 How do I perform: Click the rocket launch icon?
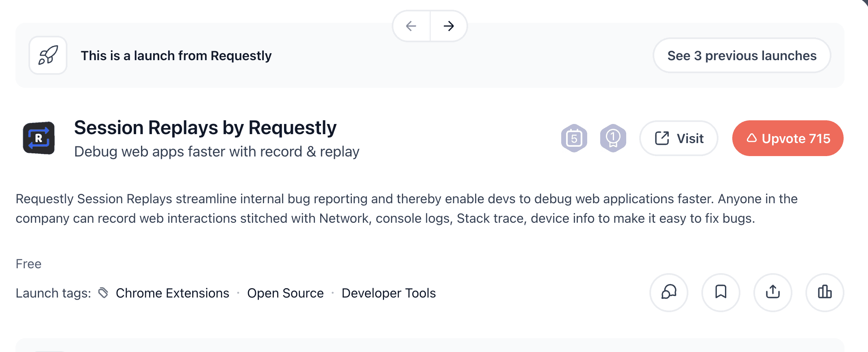pyautogui.click(x=48, y=55)
